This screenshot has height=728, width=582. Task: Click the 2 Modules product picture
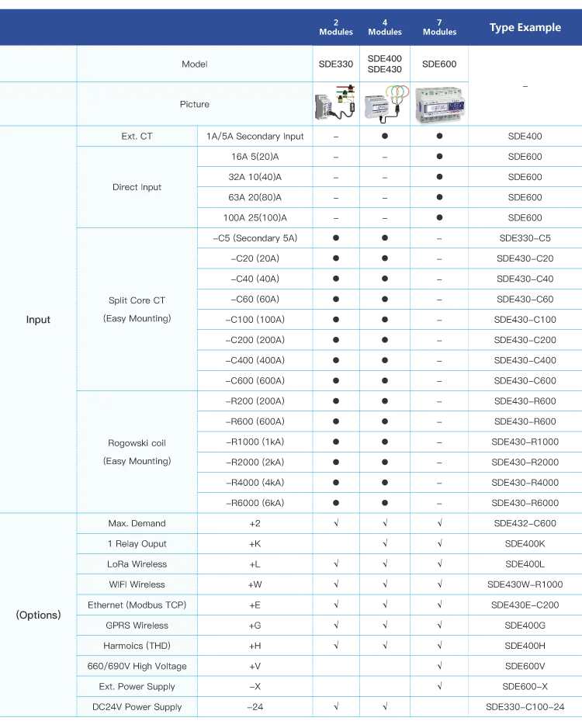point(335,102)
